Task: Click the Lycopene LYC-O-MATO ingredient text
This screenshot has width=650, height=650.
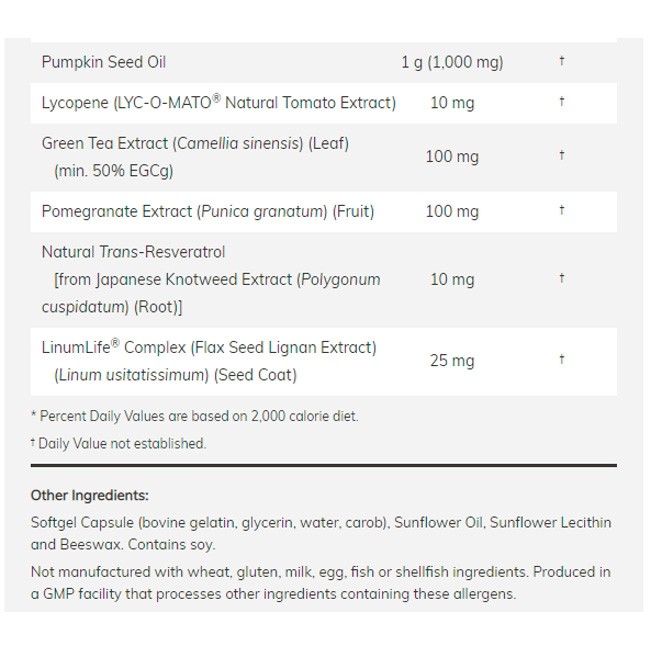Action: [x=219, y=102]
